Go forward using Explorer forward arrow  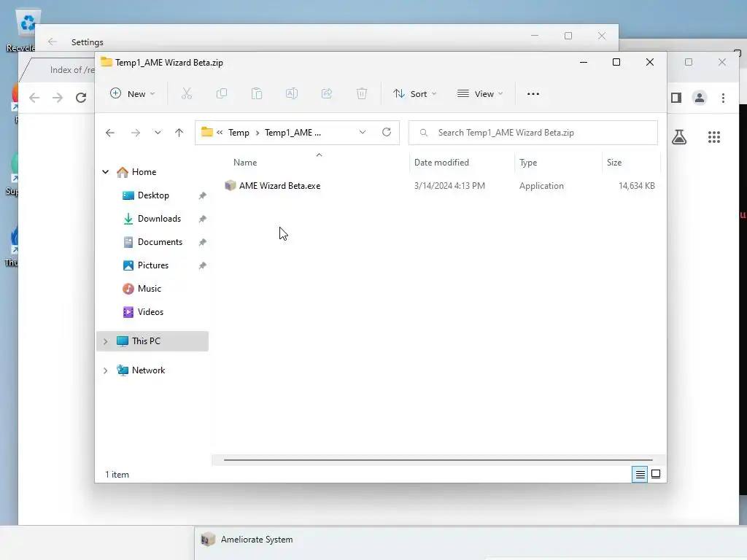[x=136, y=133]
